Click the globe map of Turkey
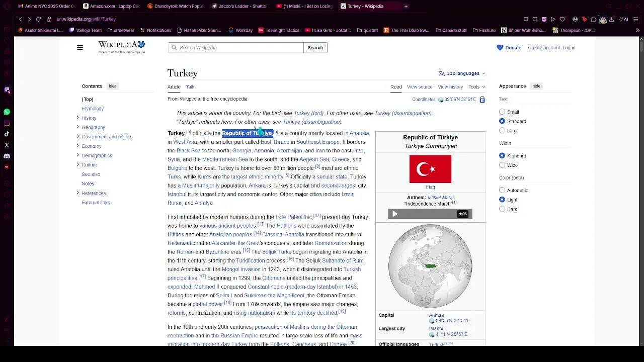The height and width of the screenshot is (362, 644). click(430, 266)
